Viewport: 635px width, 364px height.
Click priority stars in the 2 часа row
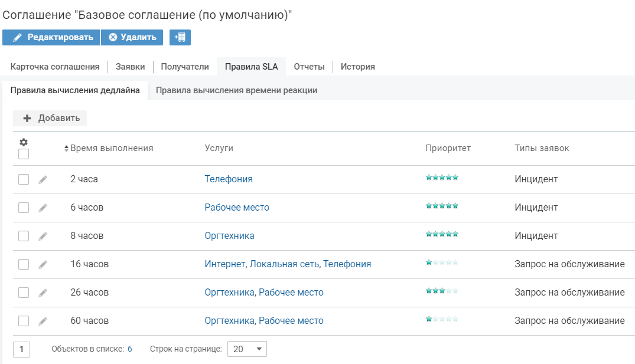pos(442,177)
